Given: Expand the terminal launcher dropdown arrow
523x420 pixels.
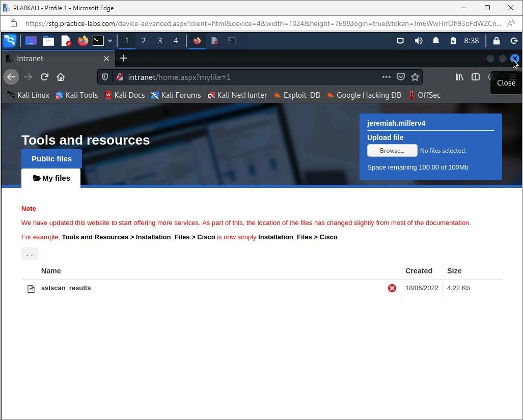Looking at the screenshot, I should (x=110, y=41).
